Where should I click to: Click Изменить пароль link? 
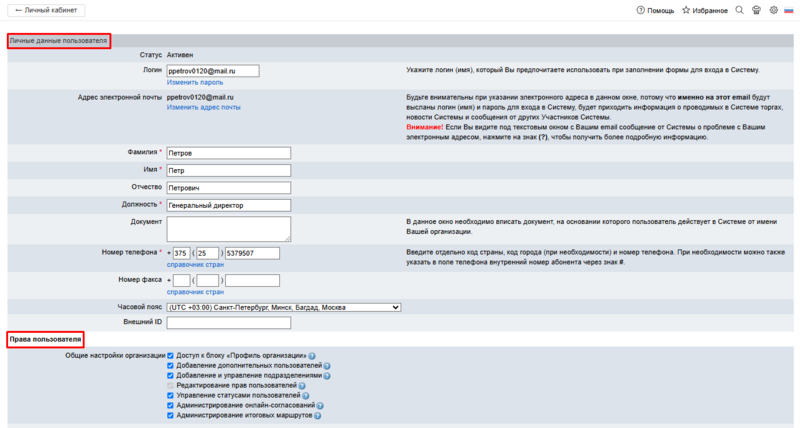click(x=195, y=82)
